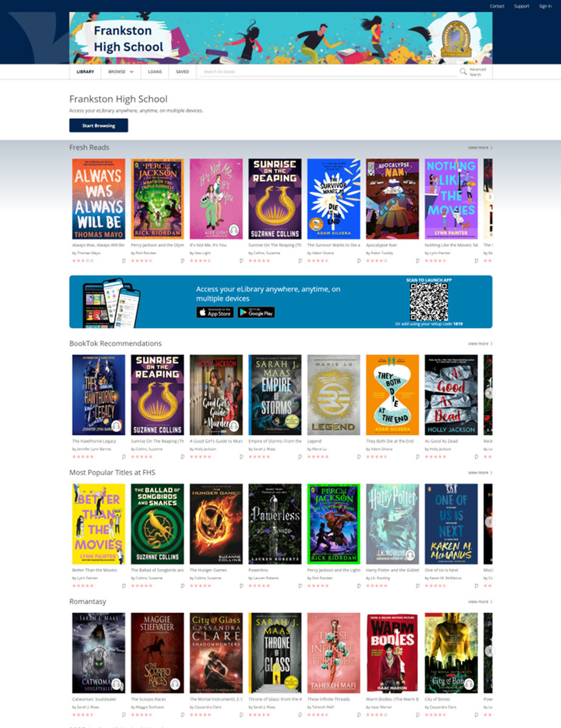Toggle the save bookmark under It's Not Me, It's You
The height and width of the screenshot is (728, 561).
(241, 261)
